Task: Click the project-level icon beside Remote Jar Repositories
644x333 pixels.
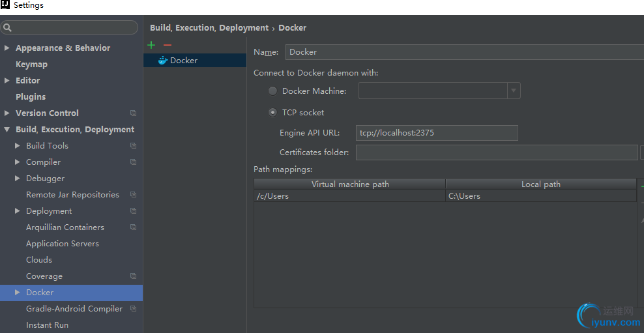Action: pos(133,195)
